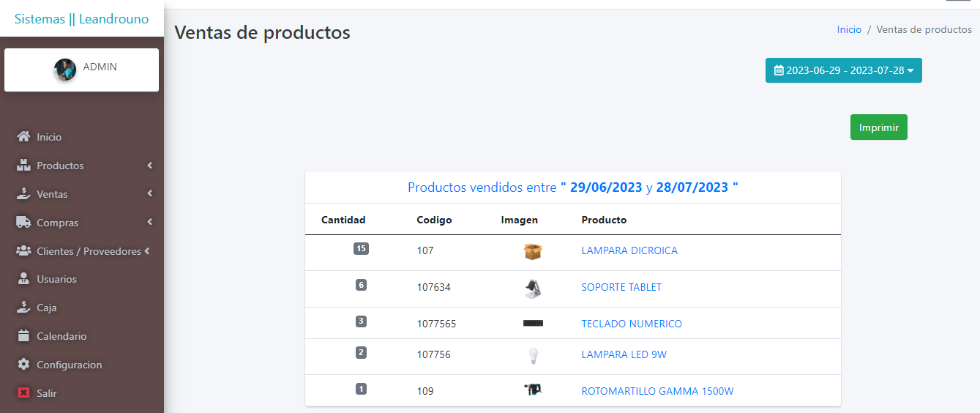
Task: Click the SOPORTE TABLET product thumbnail
Action: pos(533,288)
